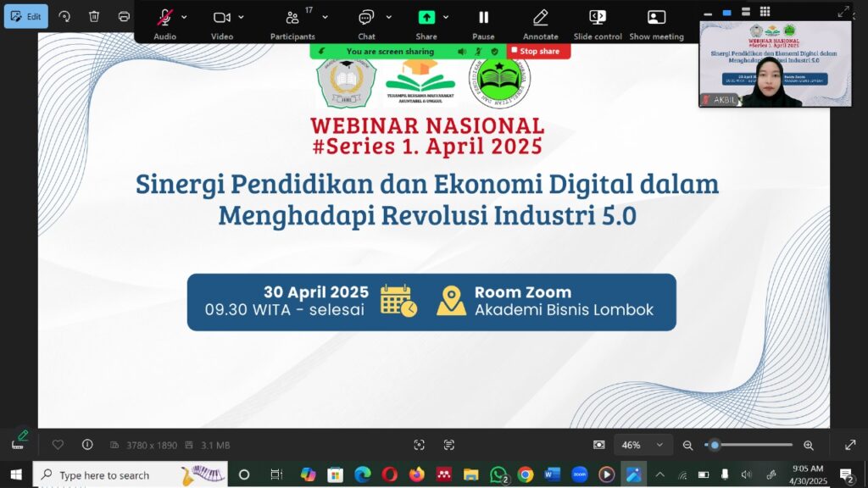Expand the arrow beside Chat

click(x=388, y=17)
